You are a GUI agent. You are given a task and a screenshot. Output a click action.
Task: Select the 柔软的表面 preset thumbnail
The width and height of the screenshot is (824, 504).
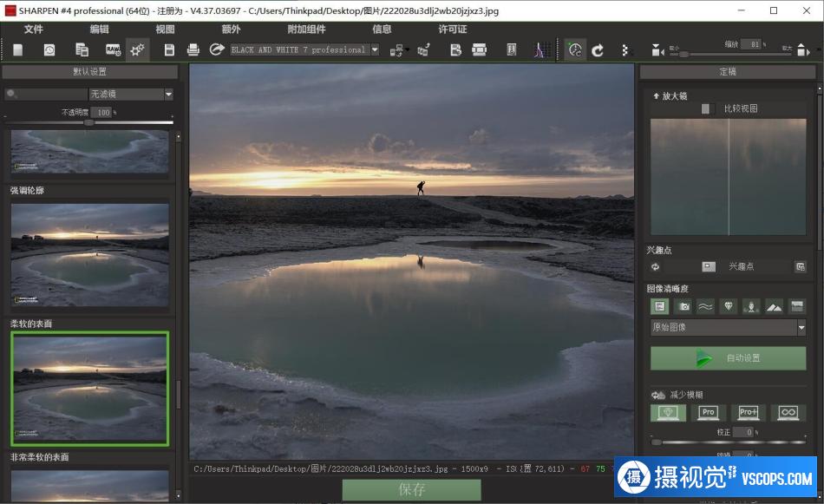click(90, 389)
